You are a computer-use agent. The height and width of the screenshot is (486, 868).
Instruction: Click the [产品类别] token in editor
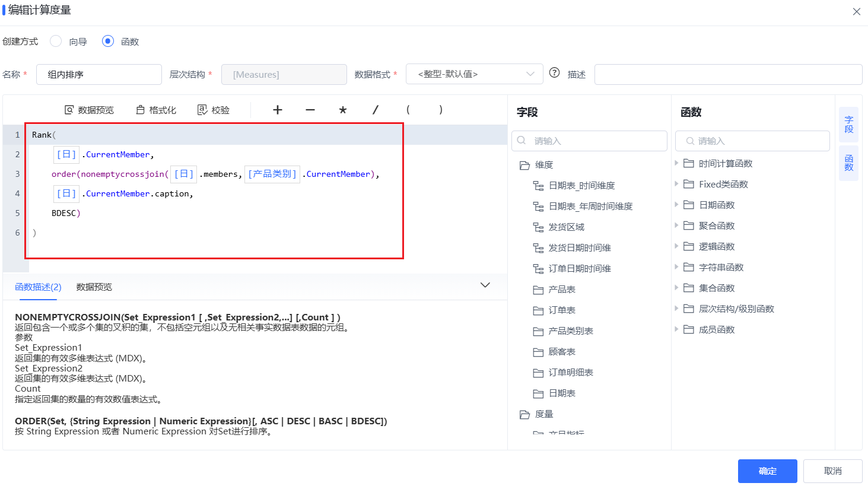(272, 174)
